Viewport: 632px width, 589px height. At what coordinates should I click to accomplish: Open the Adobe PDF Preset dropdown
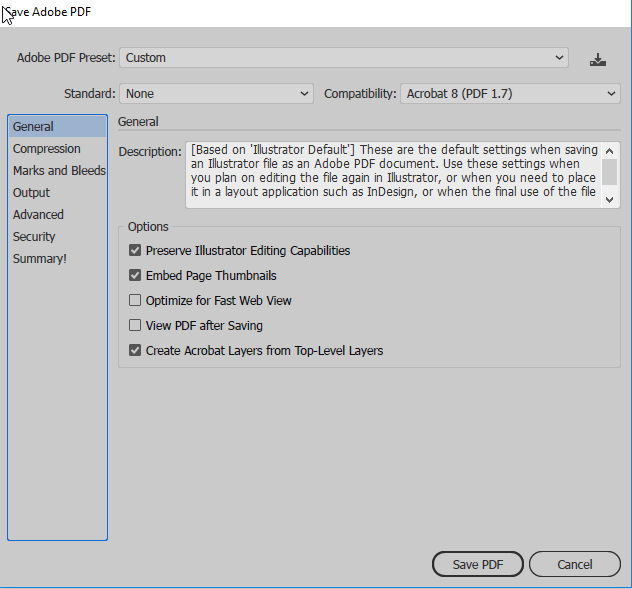coord(344,58)
